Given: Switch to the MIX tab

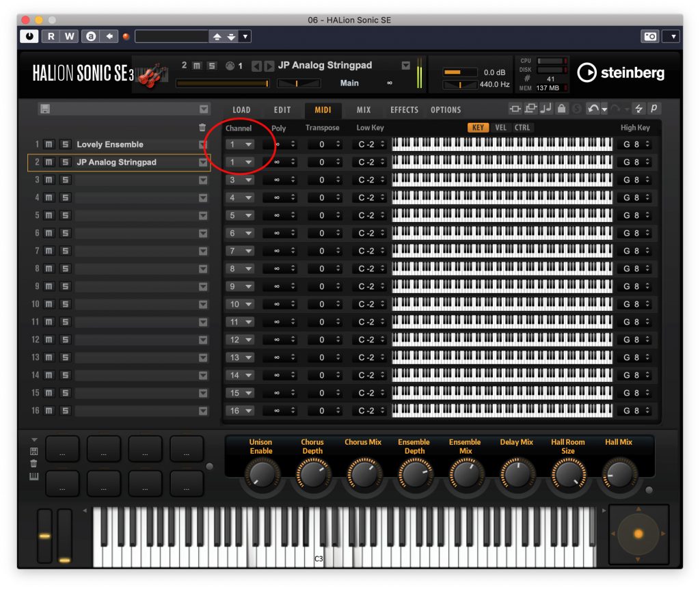Looking at the screenshot, I should (x=363, y=109).
